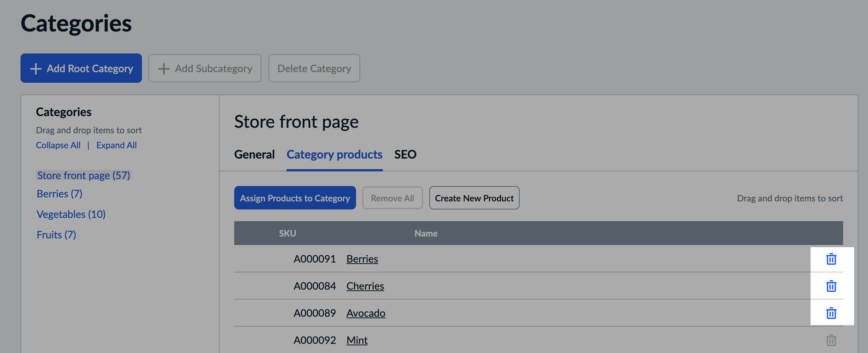Screen dimensions: 868x353
Task: Open the Berries product link
Action: [x=362, y=259]
